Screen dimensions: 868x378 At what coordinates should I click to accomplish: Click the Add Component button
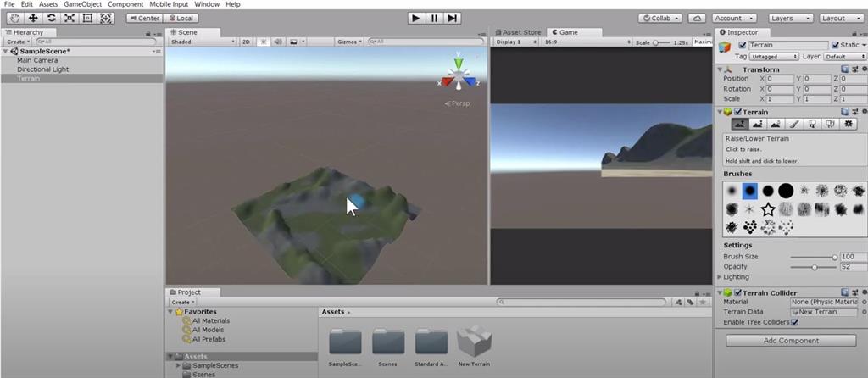[x=791, y=341]
